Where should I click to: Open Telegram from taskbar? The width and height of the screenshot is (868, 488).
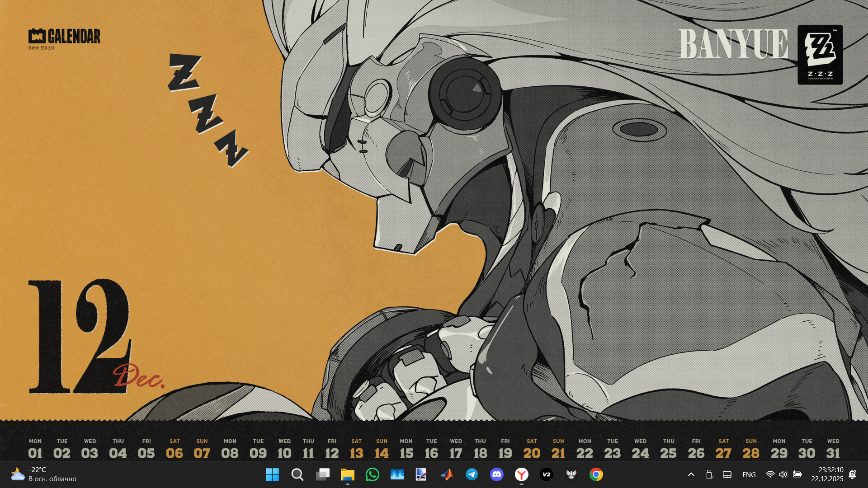tap(472, 474)
